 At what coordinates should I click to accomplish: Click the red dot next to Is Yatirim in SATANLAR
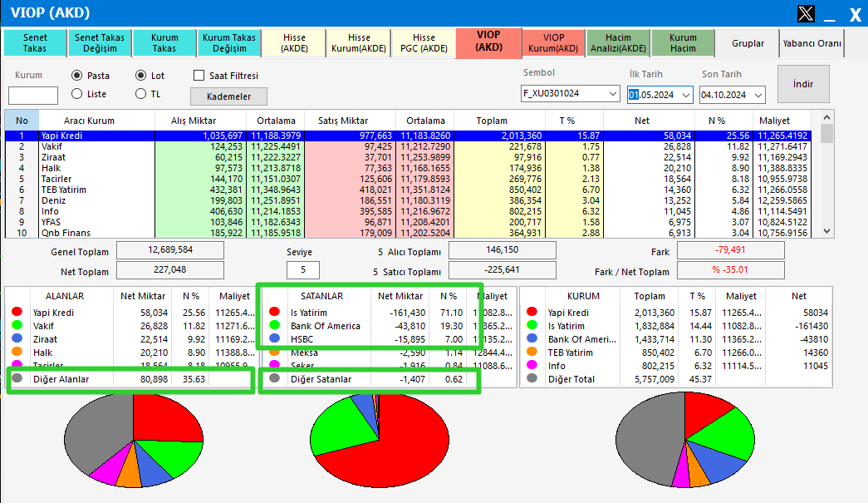click(x=275, y=312)
